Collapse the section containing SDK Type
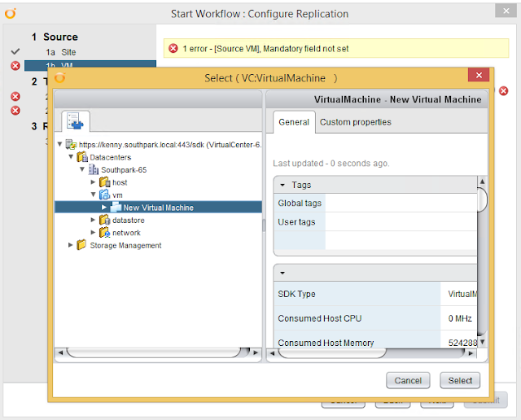 [x=282, y=273]
